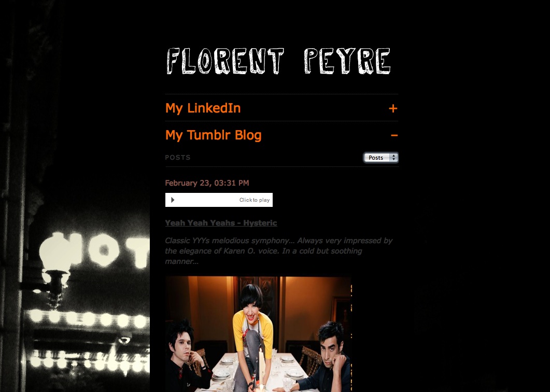Click the My Tumblr Blog heading
Viewport: 550px width, 392px height.
(x=213, y=135)
